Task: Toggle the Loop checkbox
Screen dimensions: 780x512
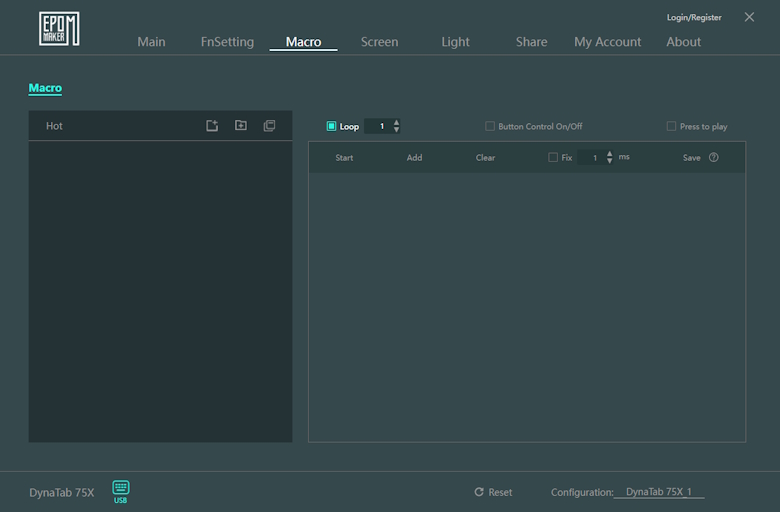Action: [332, 126]
